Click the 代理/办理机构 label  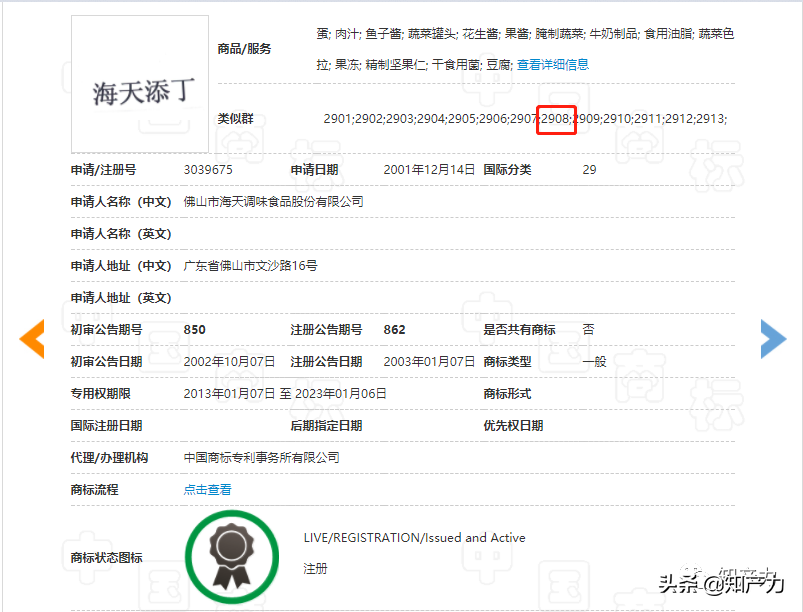pyautogui.click(x=109, y=457)
